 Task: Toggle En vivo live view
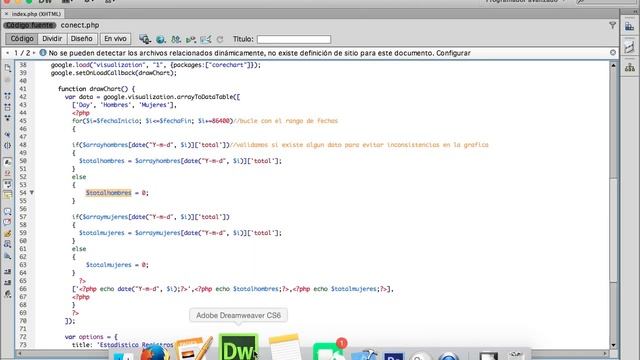tap(115, 39)
